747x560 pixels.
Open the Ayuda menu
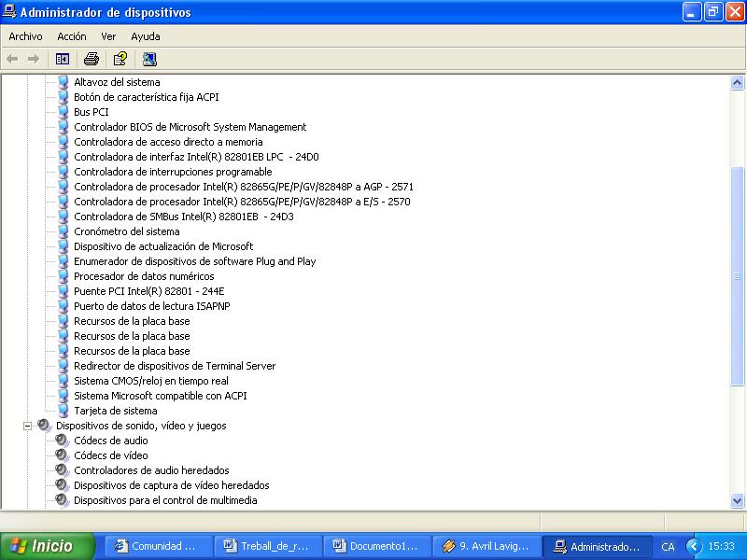(146, 36)
